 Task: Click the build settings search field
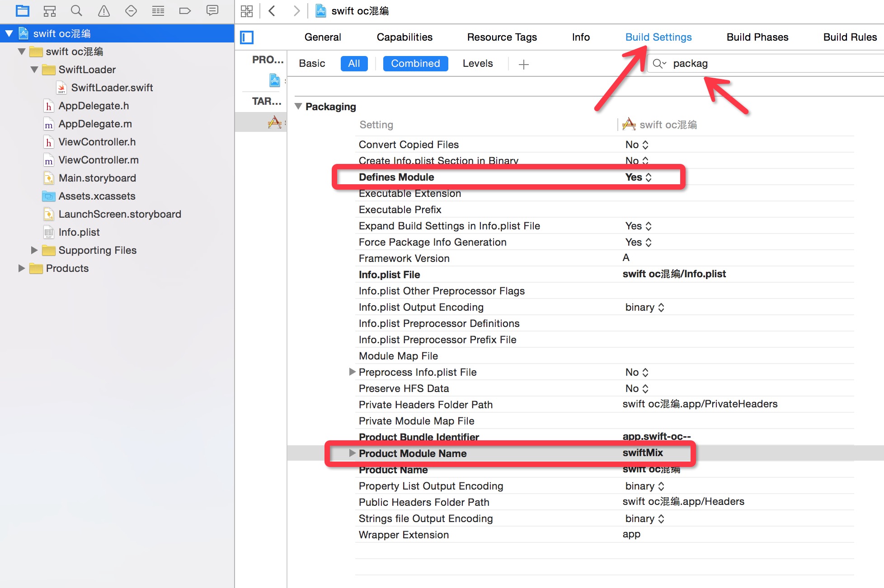pos(766,64)
